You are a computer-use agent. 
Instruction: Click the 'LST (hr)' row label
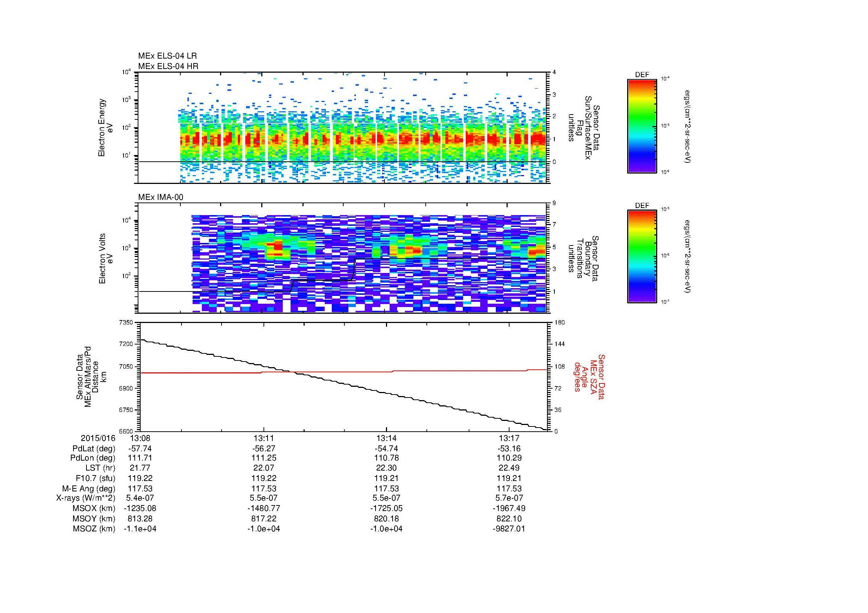coord(100,468)
